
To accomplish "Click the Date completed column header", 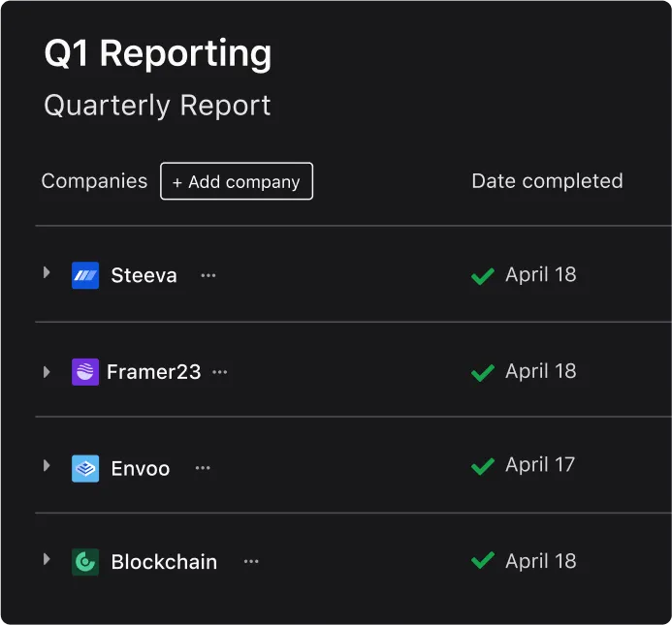I will coord(547,181).
